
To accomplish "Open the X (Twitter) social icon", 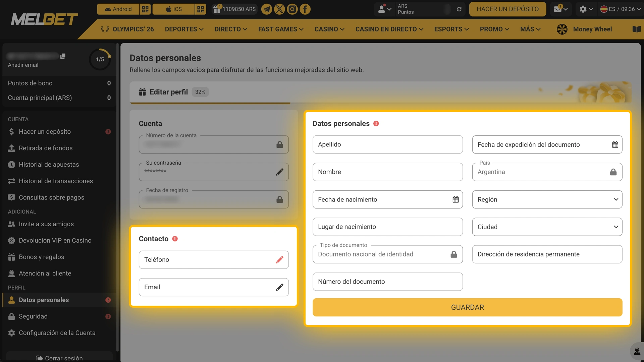I will [279, 9].
